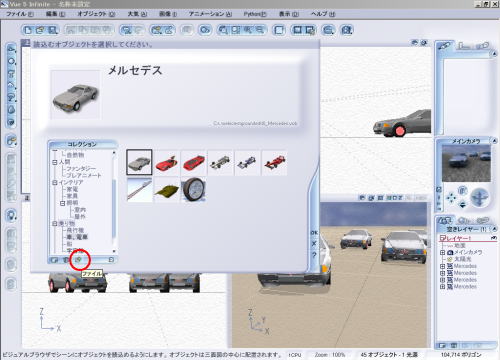
Task: Click the Open scene folder icon in the toolbar
Action: pos(40,30)
